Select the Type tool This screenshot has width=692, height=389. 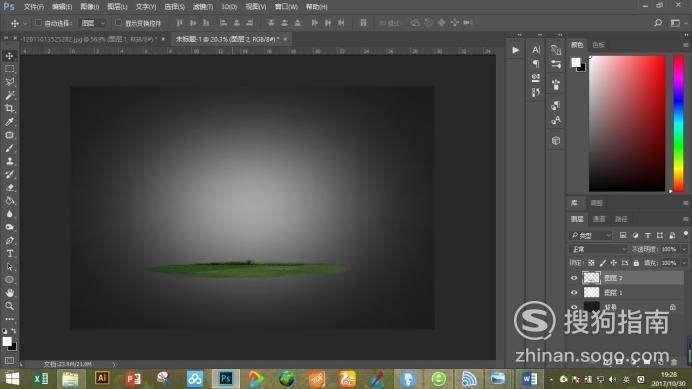[x=9, y=254]
